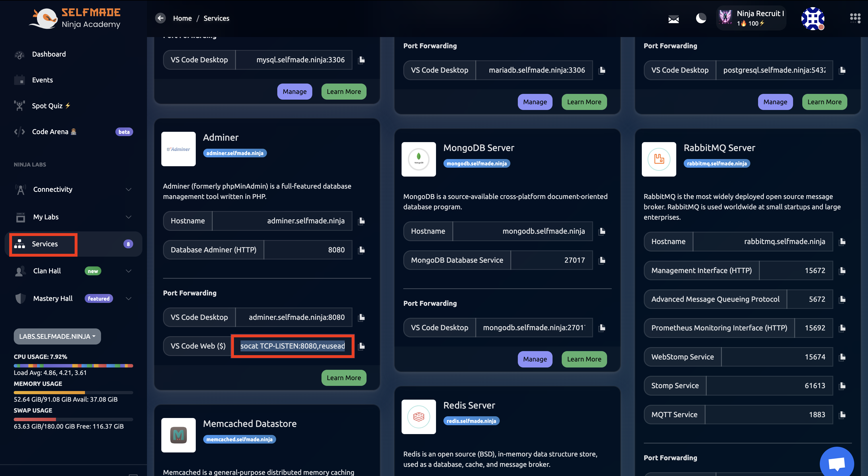Click the Memcached Datastore logo
Screen dimensions: 868x476
click(178, 435)
